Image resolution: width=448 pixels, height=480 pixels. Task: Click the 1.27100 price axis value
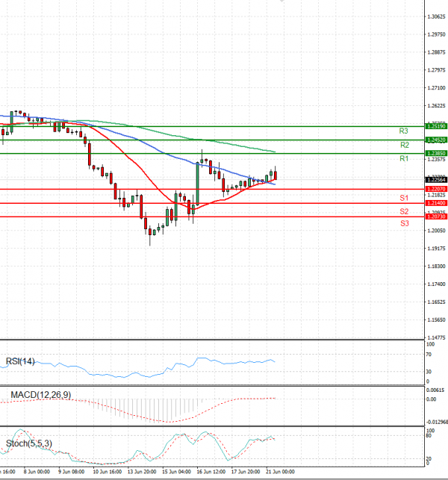(x=436, y=88)
